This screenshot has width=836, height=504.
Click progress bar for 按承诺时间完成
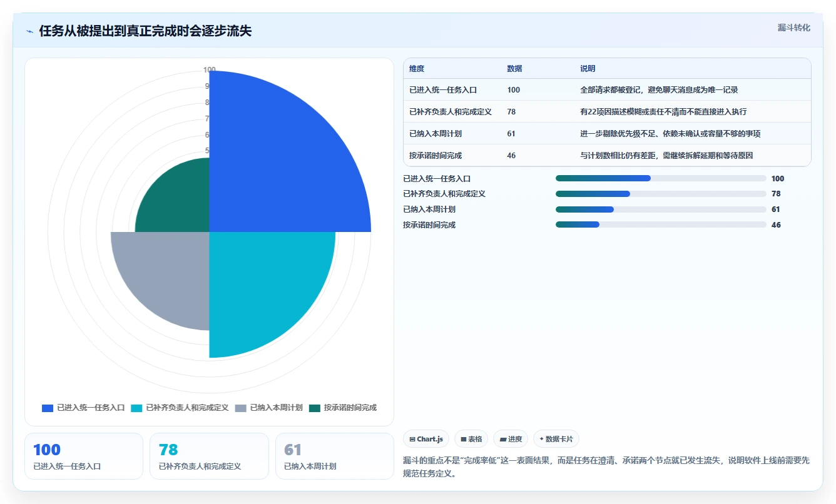(x=661, y=224)
